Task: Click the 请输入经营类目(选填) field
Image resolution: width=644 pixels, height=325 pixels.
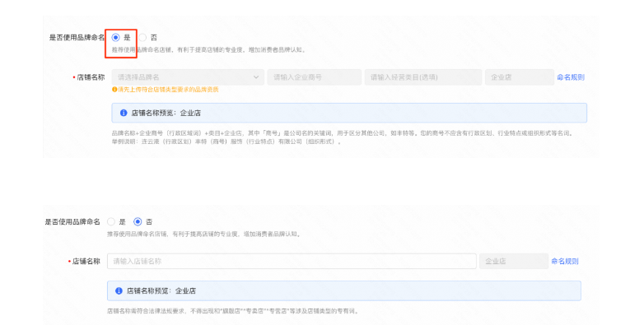Action: 423,77
